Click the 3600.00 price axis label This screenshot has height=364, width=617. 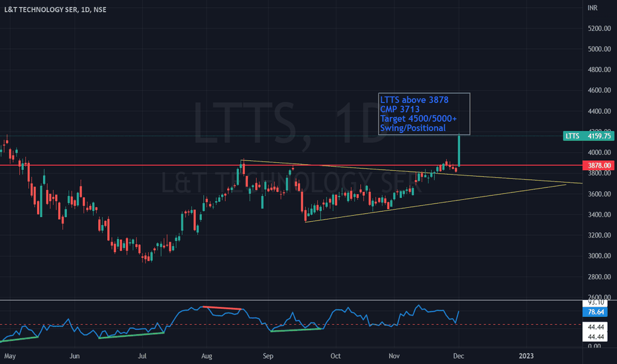pyautogui.click(x=599, y=194)
